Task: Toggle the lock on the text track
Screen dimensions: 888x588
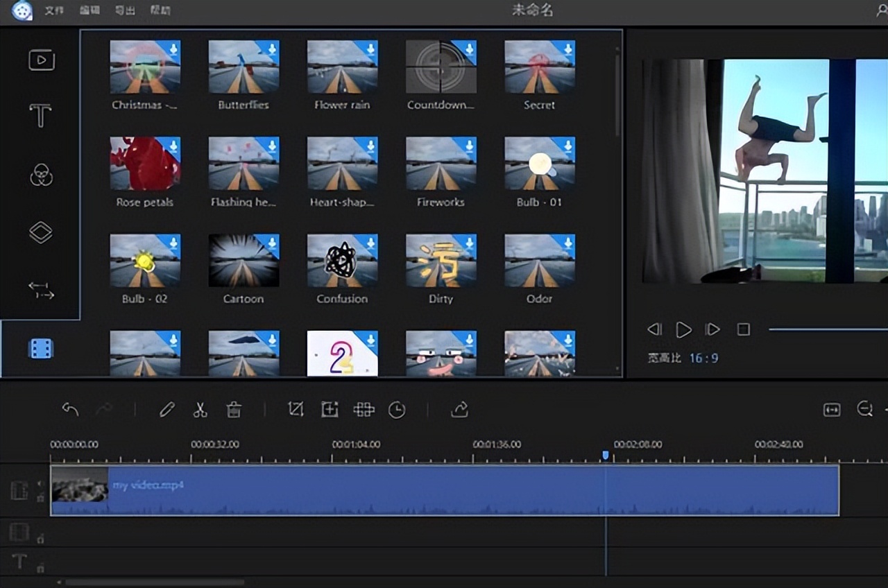Action: coord(40,567)
